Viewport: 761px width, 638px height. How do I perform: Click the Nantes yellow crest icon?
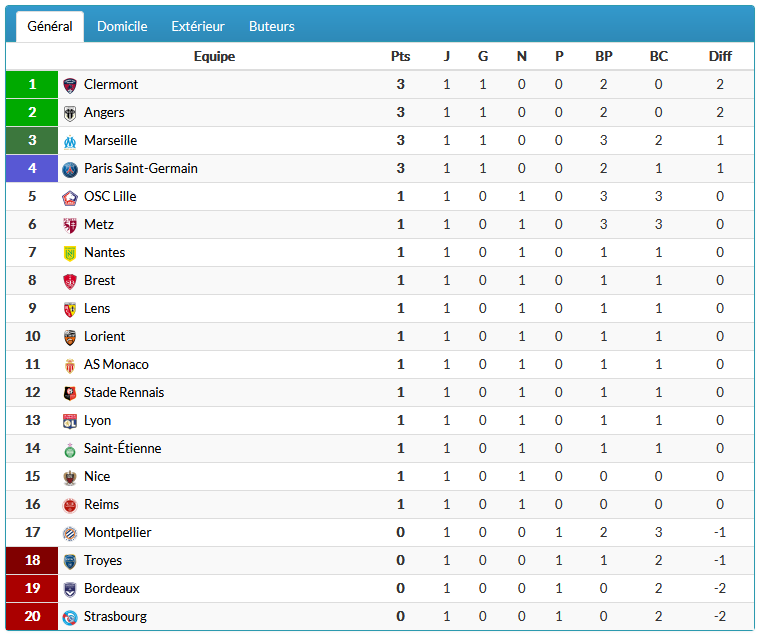coord(70,253)
